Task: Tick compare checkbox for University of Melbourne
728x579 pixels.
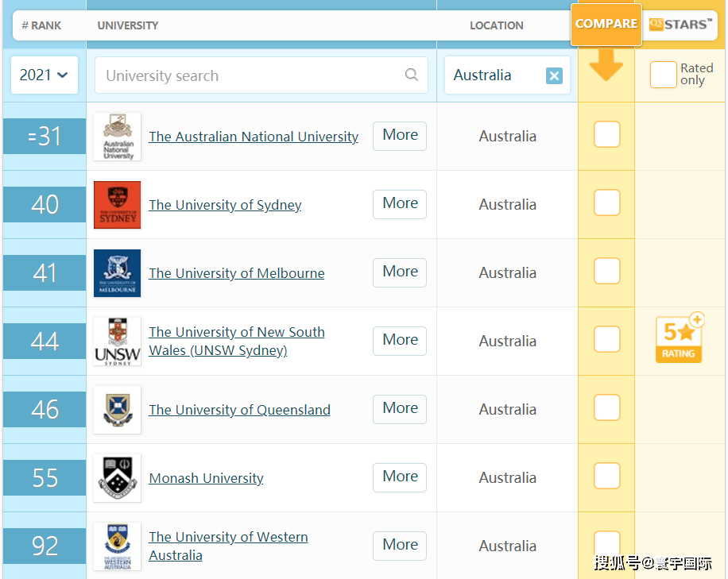Action: [x=606, y=272]
